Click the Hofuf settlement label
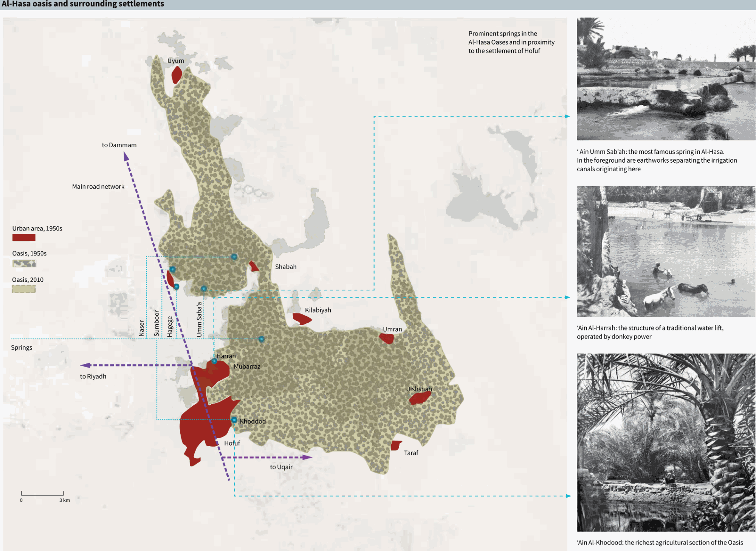 (x=232, y=443)
